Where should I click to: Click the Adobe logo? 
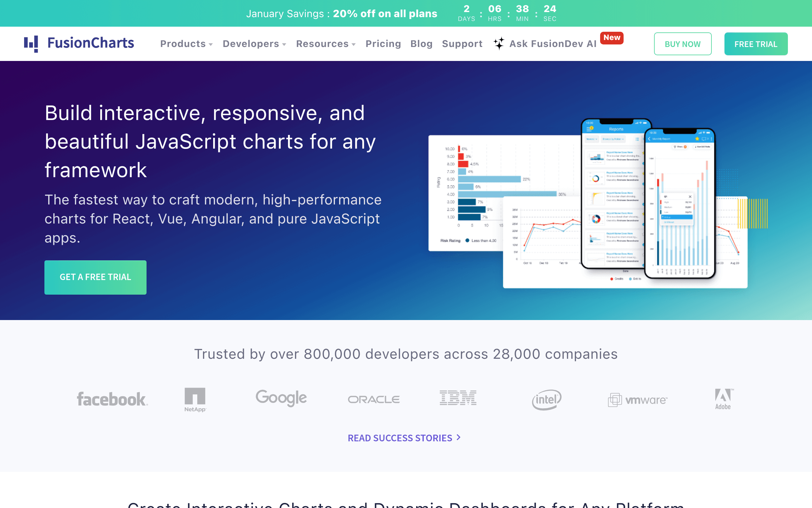[x=724, y=399]
